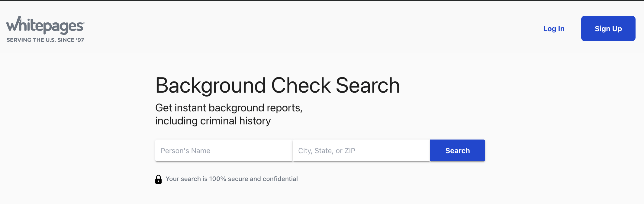Click the 'Background Check Search' heading

(277, 85)
